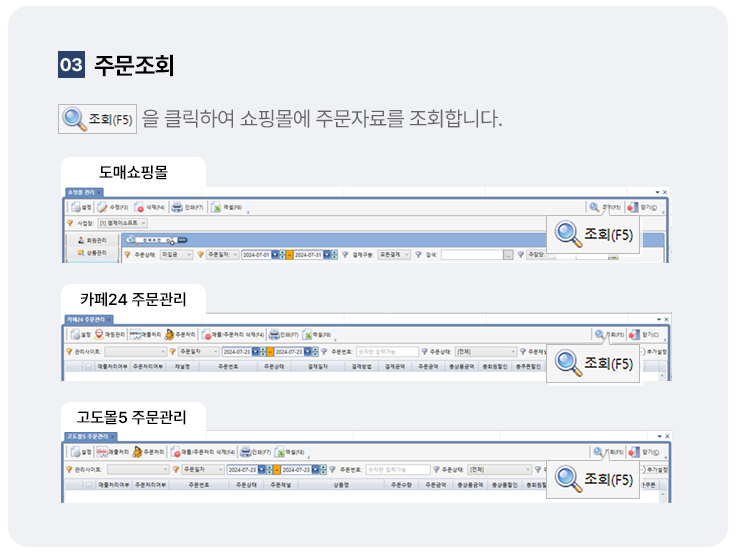Screen dimensions: 737x557
Task: Select the 고도몰5 주문관리 window tab
Action: (90, 437)
